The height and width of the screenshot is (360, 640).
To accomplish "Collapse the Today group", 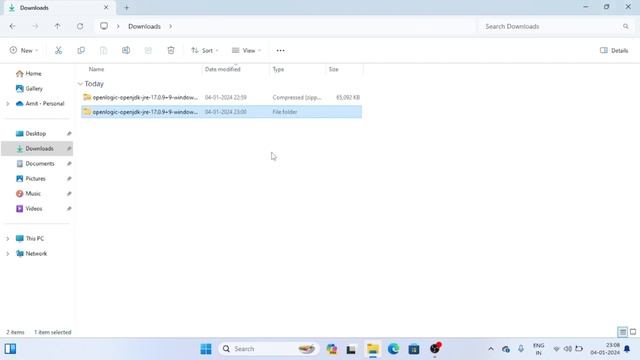I will click(x=80, y=84).
